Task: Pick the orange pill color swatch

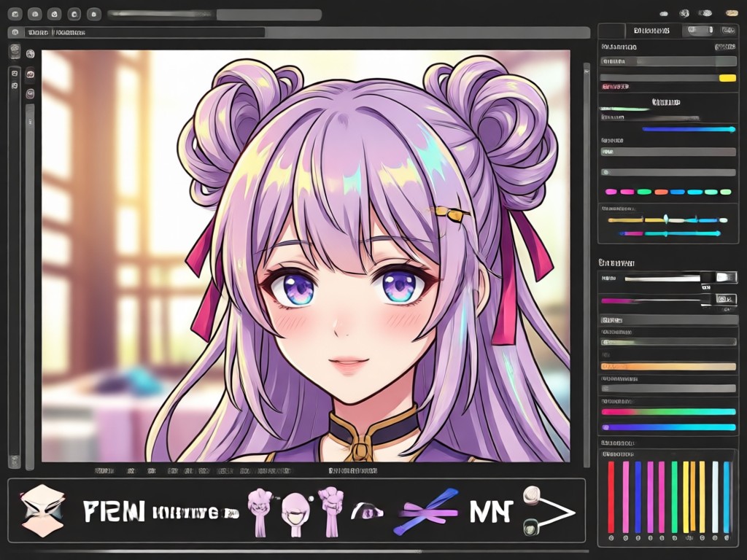Action: click(x=661, y=192)
